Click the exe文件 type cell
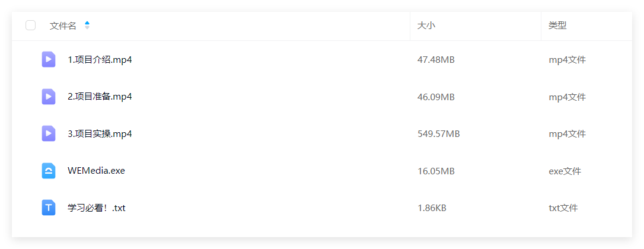The width and height of the screenshot is (644, 249). (x=565, y=171)
